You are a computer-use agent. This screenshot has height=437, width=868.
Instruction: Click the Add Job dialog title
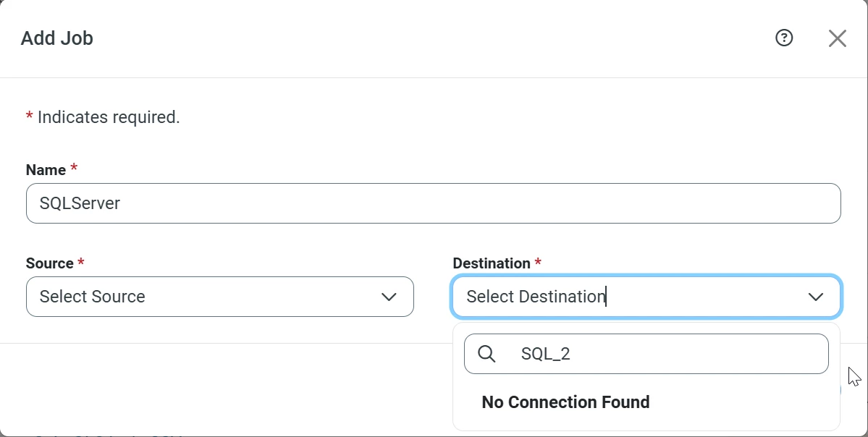tap(56, 38)
